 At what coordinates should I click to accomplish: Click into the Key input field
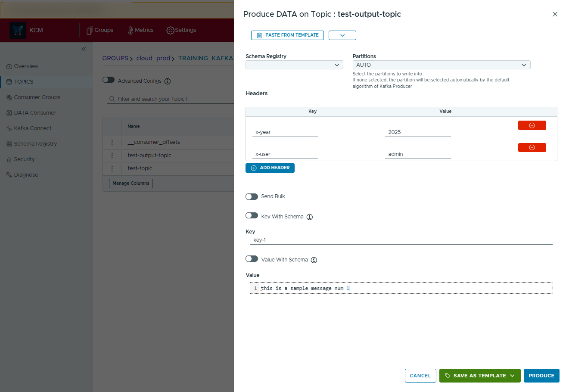(x=401, y=240)
